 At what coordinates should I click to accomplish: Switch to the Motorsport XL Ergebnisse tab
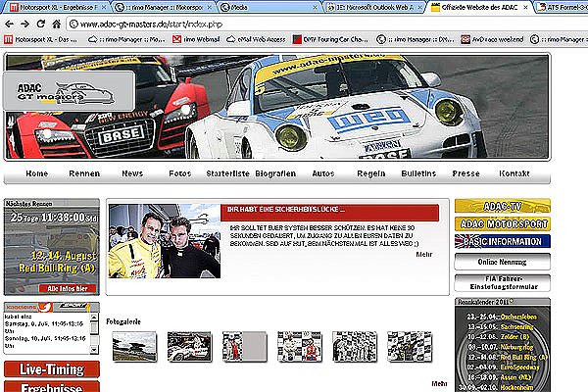pyautogui.click(x=58, y=7)
